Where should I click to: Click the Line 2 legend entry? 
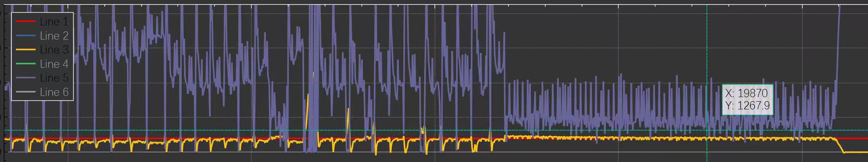pyautogui.click(x=42, y=36)
